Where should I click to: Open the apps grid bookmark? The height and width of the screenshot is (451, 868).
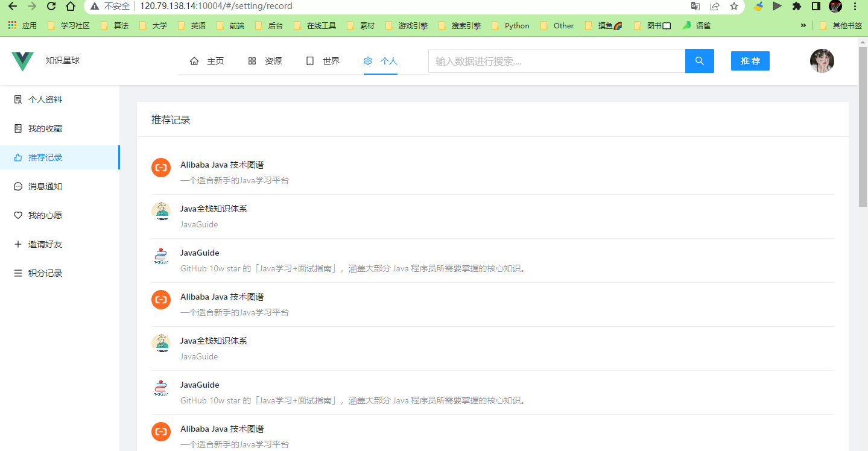pos(22,26)
